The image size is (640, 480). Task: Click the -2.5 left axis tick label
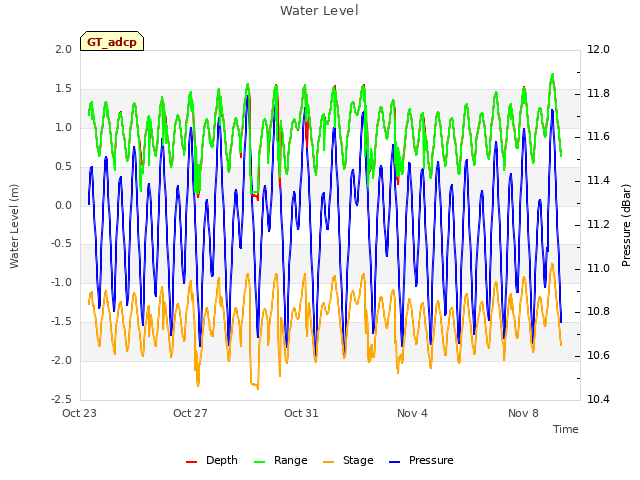(x=61, y=399)
